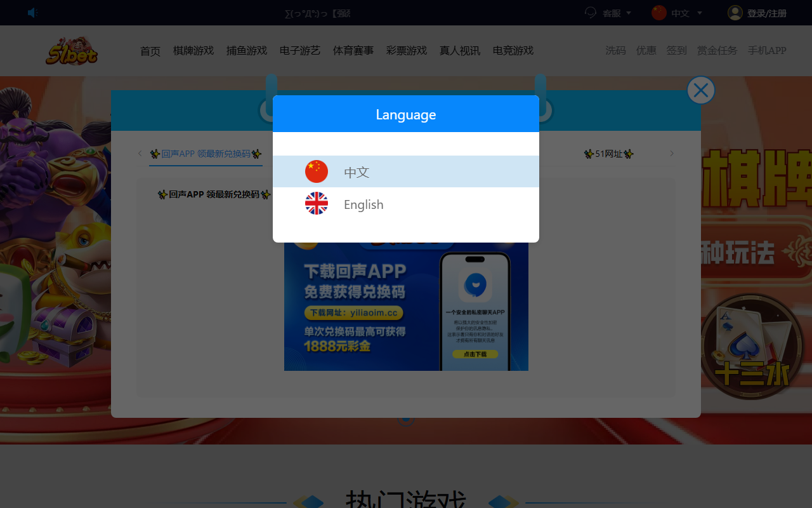
Task: Click the 51bet logo
Action: (72, 51)
